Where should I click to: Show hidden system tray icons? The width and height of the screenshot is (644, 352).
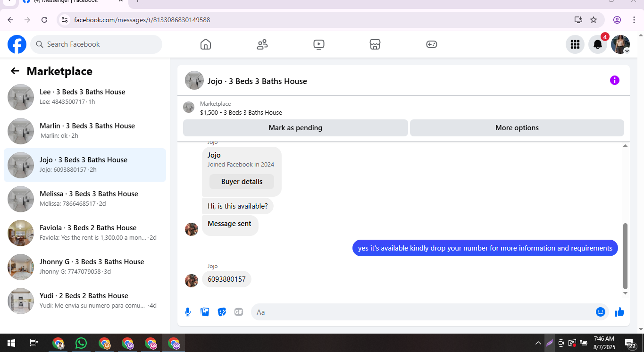(538, 343)
